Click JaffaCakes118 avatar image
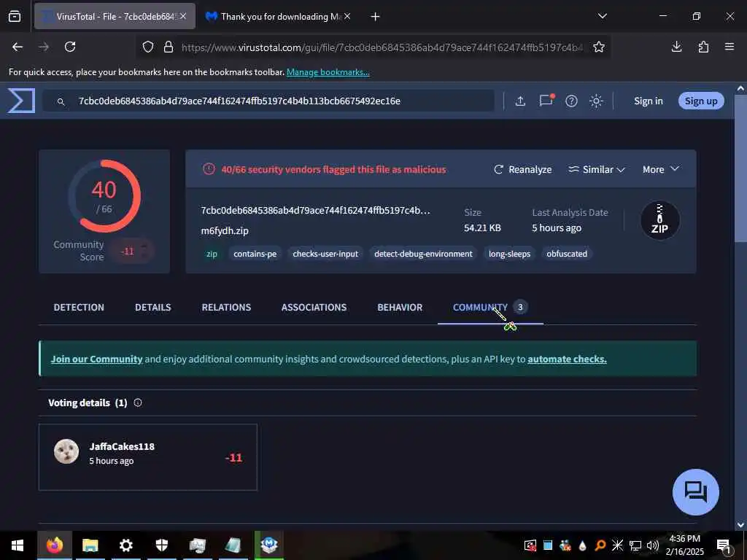747x560 pixels. (x=66, y=451)
